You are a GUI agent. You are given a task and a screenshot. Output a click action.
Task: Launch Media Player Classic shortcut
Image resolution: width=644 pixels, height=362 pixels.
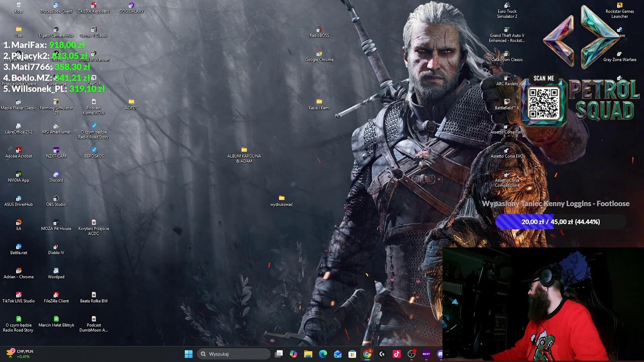19,105
